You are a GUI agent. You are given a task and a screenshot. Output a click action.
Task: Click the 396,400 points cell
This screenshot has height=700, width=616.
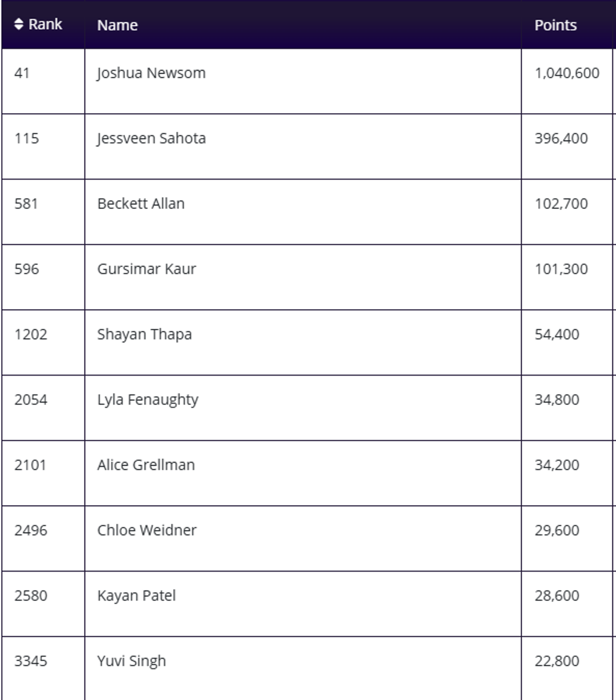(x=561, y=139)
